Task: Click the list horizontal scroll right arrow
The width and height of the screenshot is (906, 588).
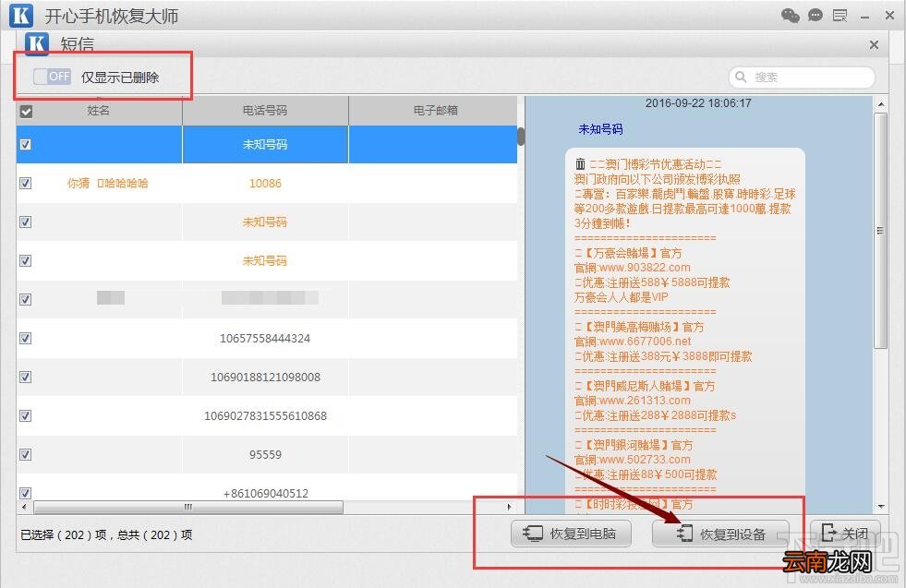Action: tap(509, 507)
